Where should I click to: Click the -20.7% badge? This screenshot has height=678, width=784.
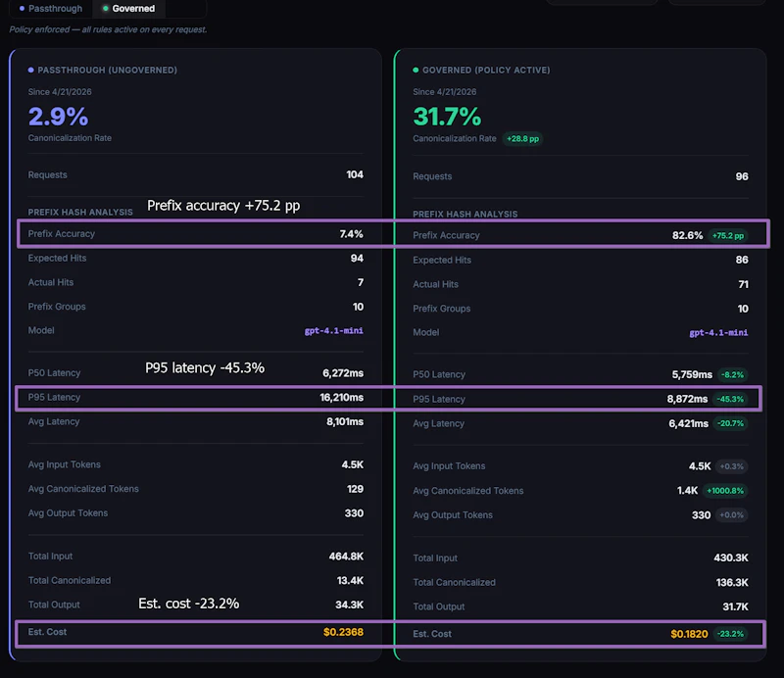[730, 423]
